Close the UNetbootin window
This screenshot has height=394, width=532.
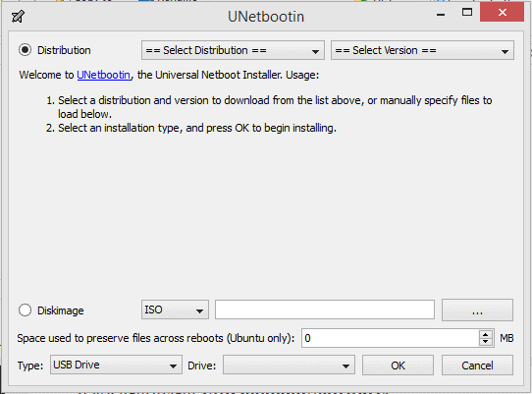[x=503, y=13]
